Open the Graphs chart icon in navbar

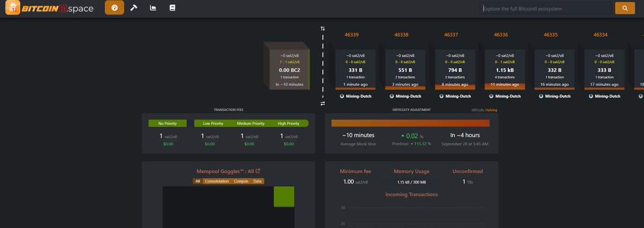(x=153, y=8)
